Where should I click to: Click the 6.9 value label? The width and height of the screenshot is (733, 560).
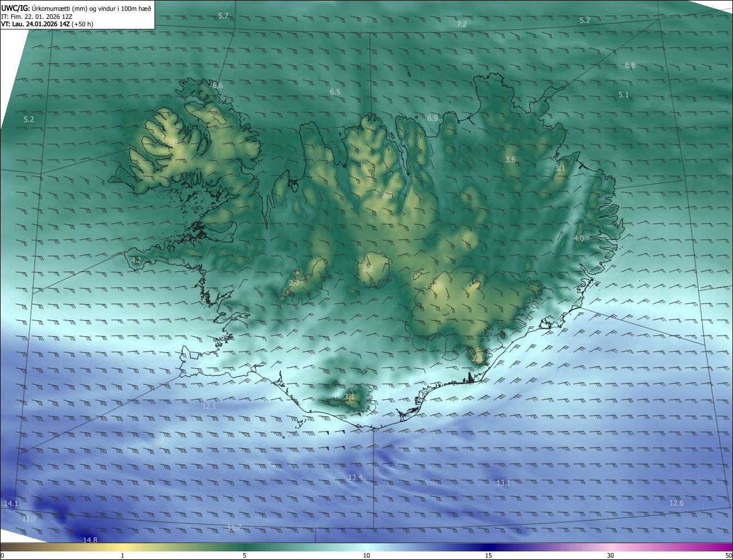point(432,119)
